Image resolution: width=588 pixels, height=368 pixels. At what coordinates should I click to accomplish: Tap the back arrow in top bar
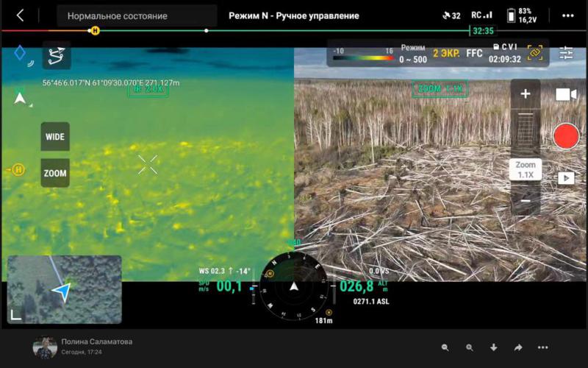[20, 15]
